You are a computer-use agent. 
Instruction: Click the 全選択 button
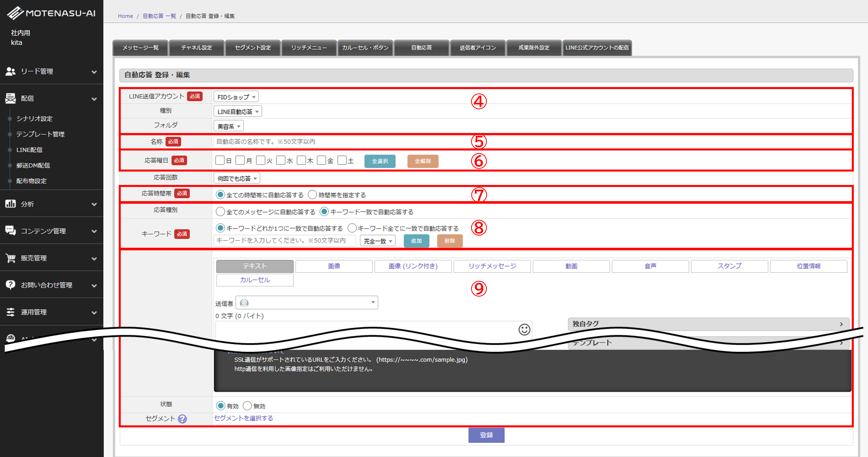[x=380, y=161]
